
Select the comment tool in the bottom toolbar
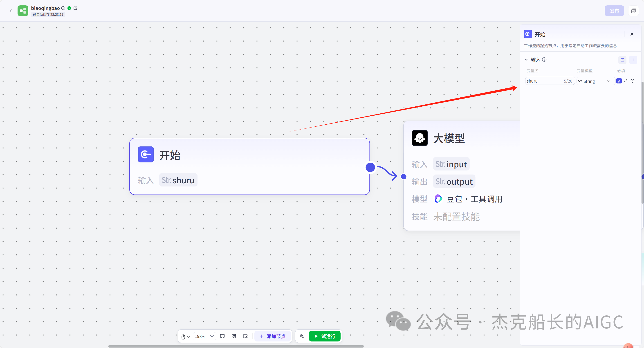point(222,336)
